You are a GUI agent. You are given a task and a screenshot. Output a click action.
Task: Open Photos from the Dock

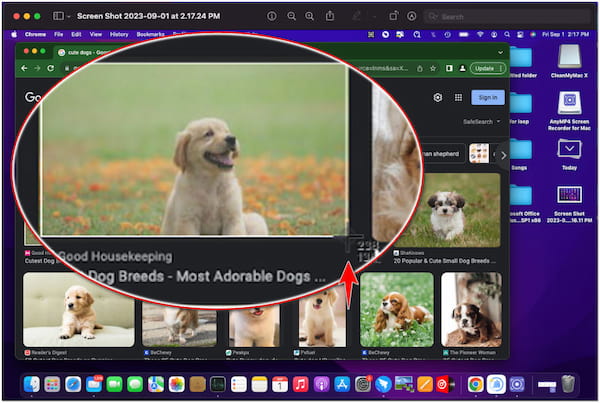176,384
